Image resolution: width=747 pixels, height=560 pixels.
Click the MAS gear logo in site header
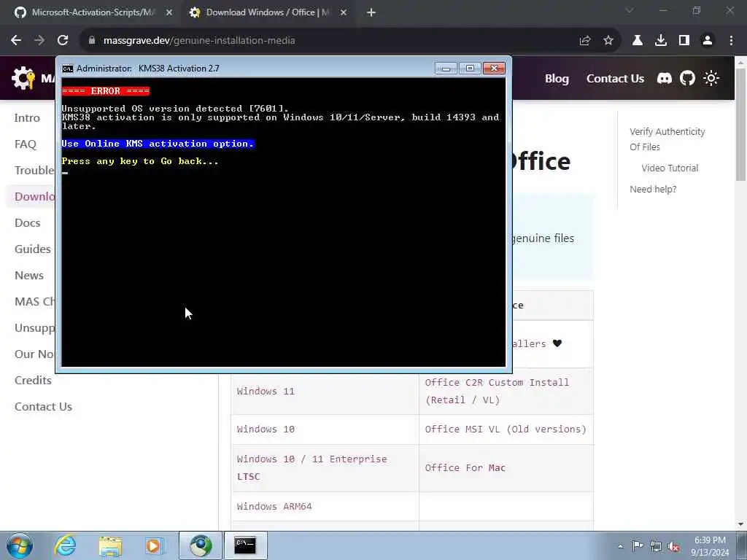point(23,78)
